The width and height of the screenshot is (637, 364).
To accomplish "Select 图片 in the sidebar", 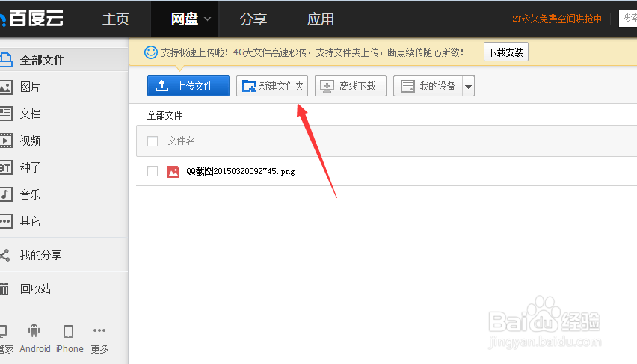I will coord(30,87).
